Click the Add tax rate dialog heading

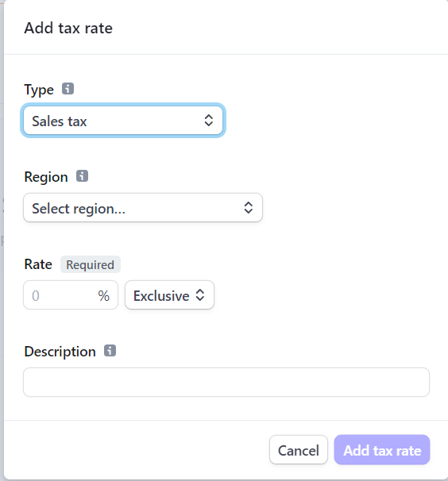68,29
